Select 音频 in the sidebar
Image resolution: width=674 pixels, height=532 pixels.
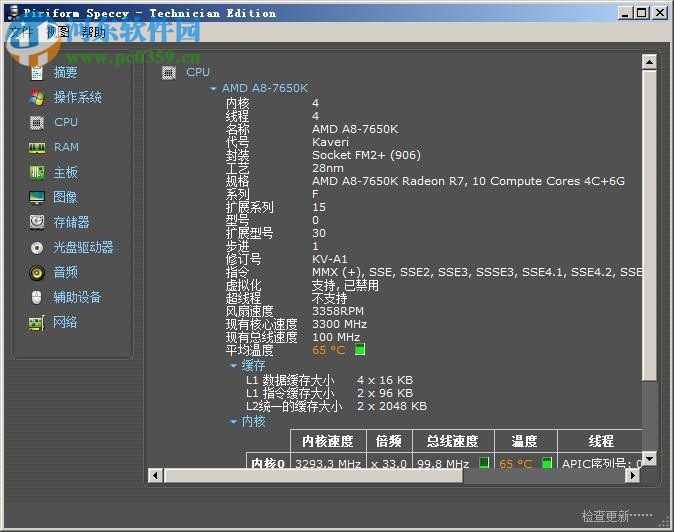65,272
